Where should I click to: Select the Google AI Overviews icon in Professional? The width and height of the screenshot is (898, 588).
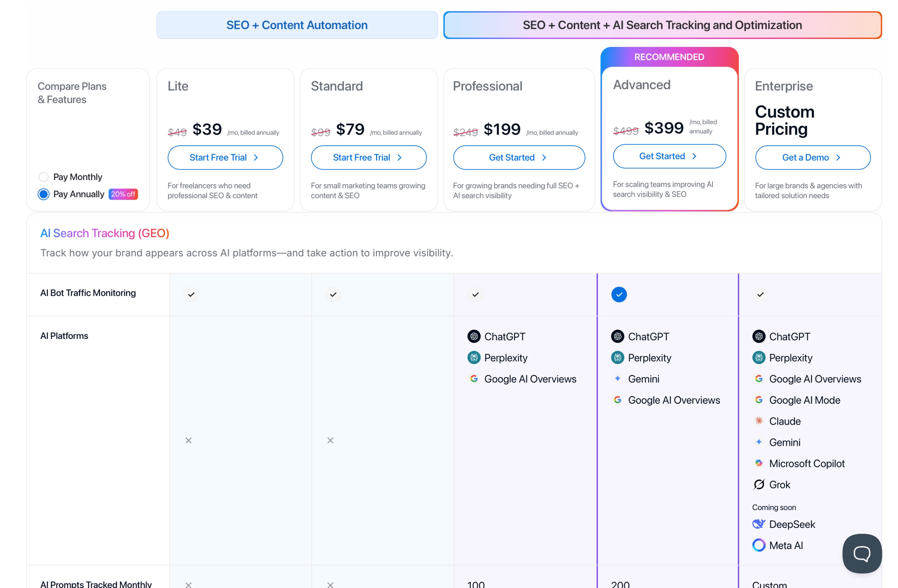pos(474,379)
